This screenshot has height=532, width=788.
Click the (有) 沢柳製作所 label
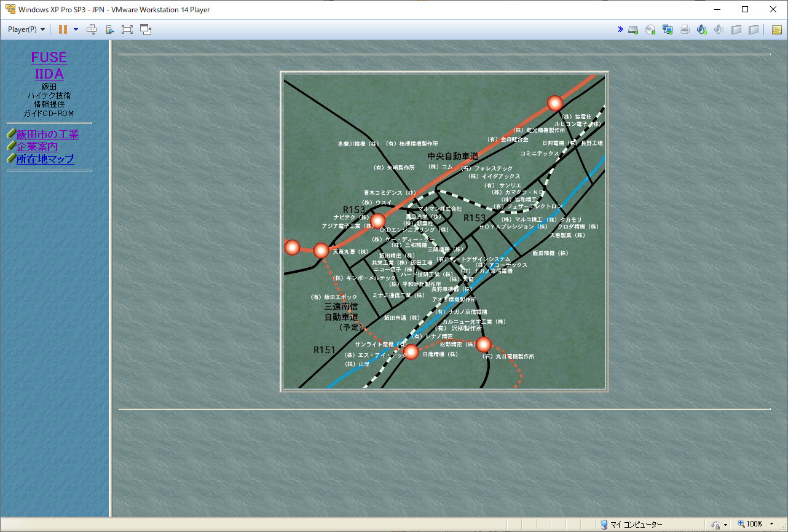point(458,329)
